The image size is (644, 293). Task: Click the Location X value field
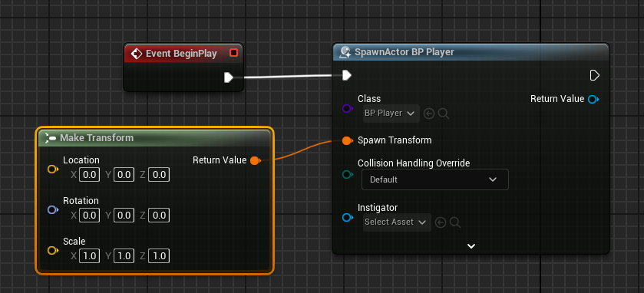89,175
